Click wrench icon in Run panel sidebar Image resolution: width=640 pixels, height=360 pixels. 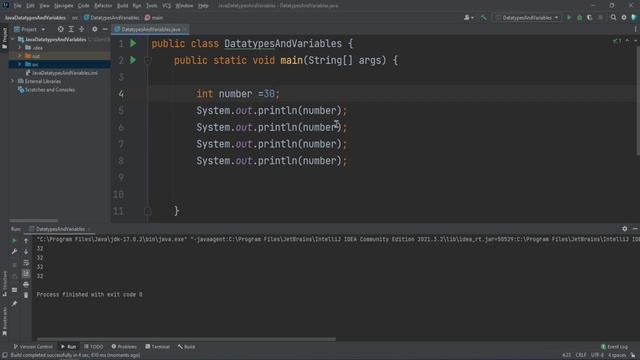14,251
